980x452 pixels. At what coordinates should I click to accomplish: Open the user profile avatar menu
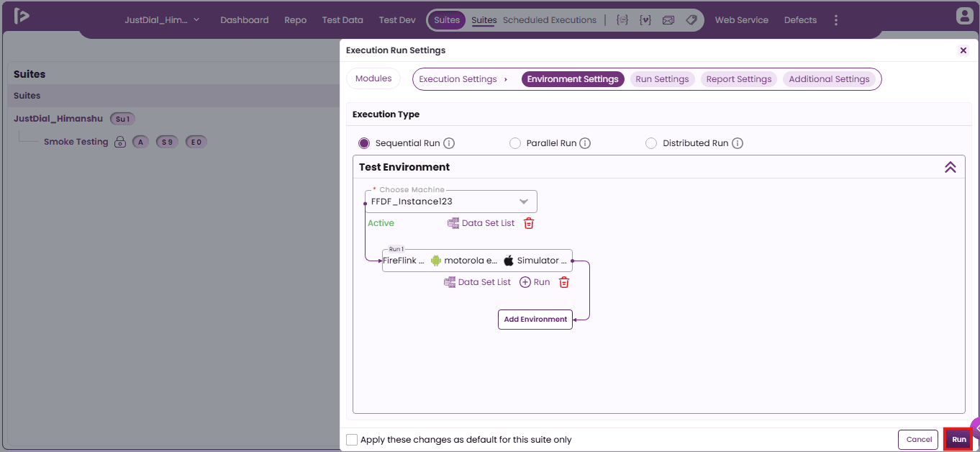964,16
